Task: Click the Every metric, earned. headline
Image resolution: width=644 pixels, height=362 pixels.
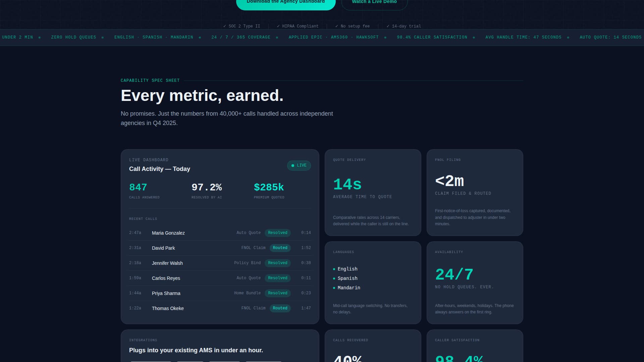Action: [x=202, y=96]
